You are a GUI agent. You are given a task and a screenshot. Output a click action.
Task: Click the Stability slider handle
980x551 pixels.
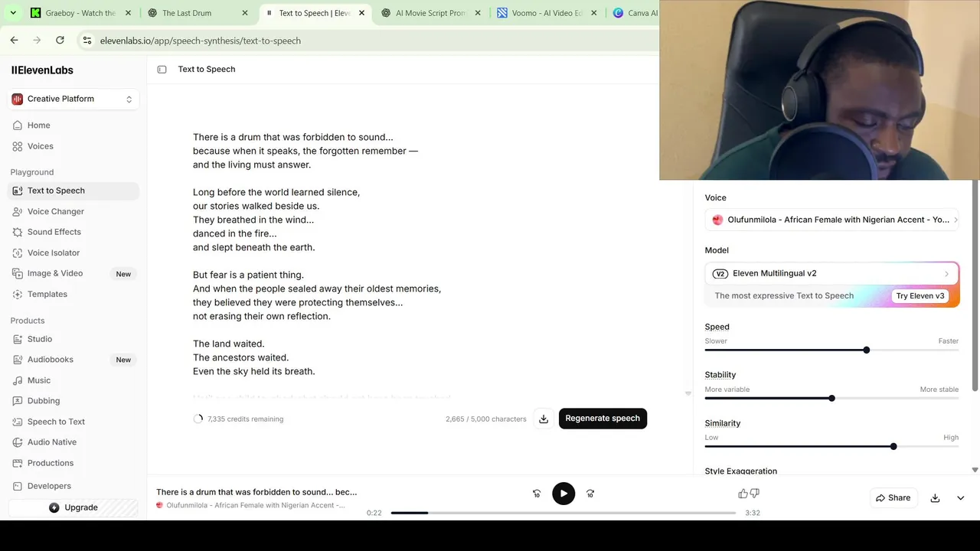pos(831,398)
